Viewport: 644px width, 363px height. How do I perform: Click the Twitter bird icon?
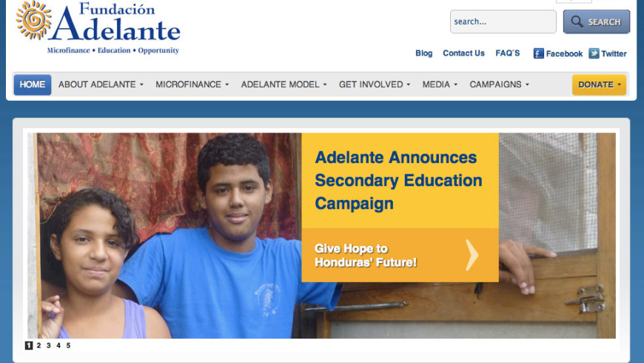click(594, 53)
